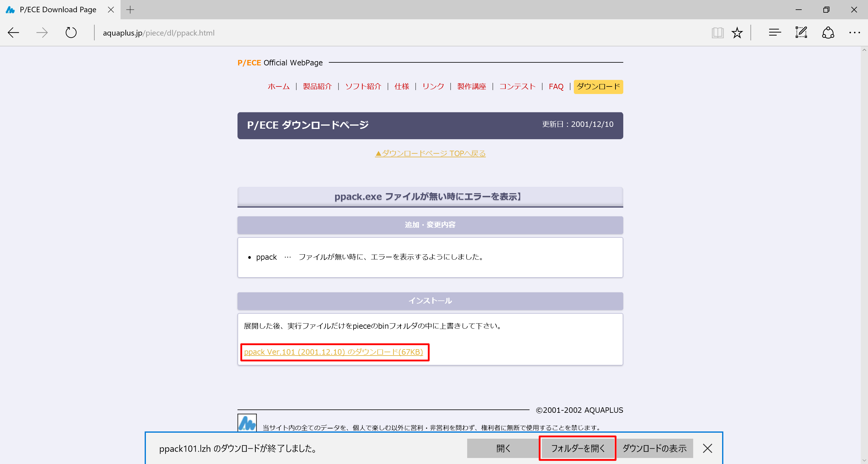Open the ソフト紹介 navigation link
Image resolution: width=868 pixels, height=464 pixels.
click(363, 86)
